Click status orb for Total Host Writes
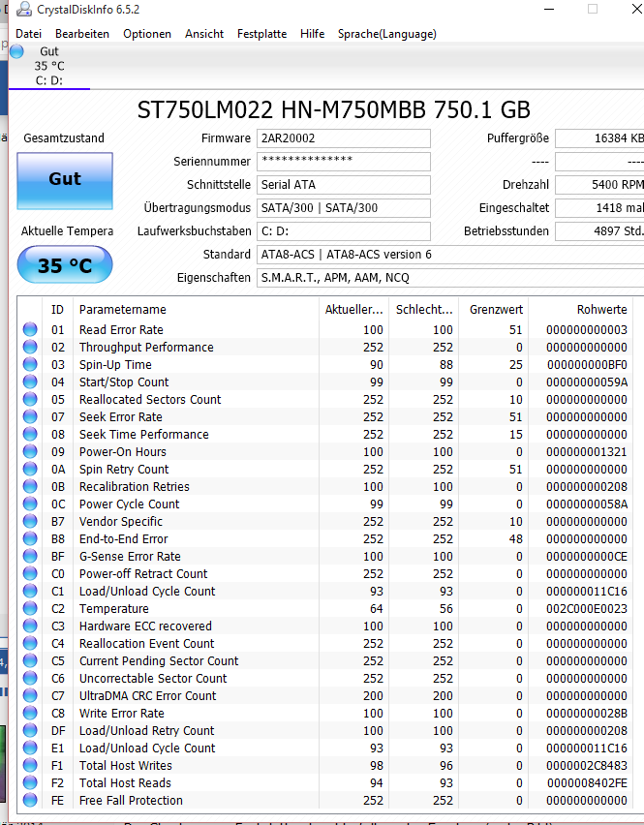Image resolution: width=644 pixels, height=825 pixels. tap(30, 765)
